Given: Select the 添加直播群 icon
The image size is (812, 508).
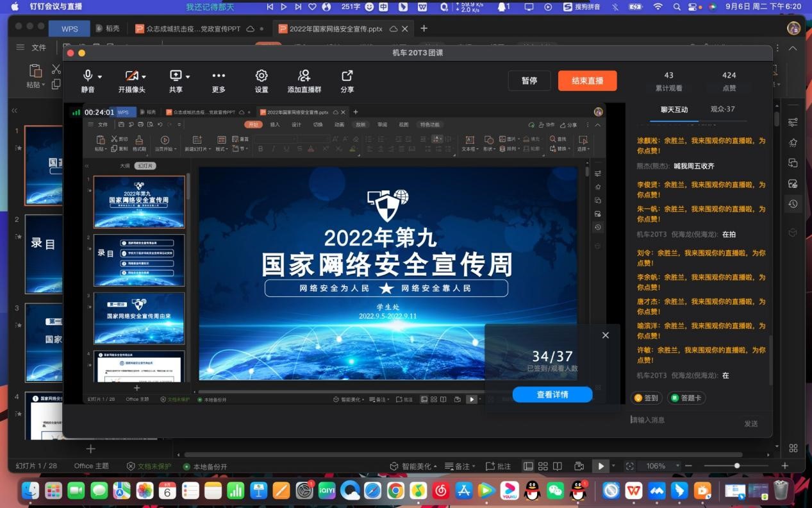Looking at the screenshot, I should [304, 80].
